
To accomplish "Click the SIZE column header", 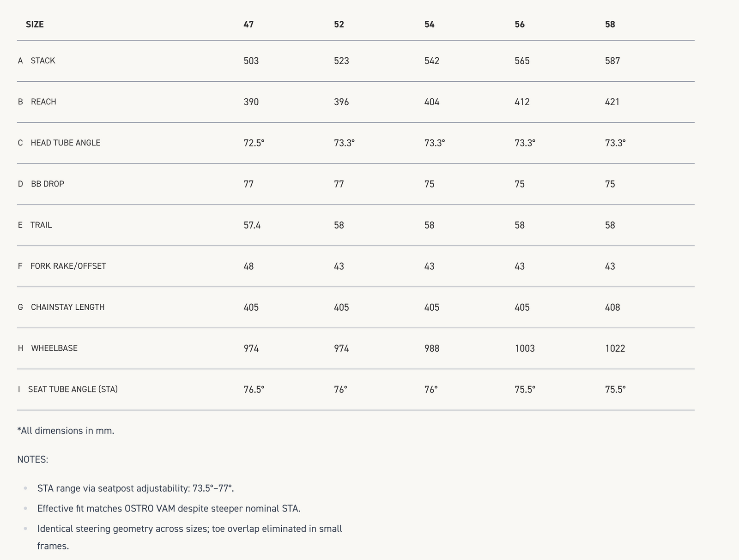I will 35,24.
